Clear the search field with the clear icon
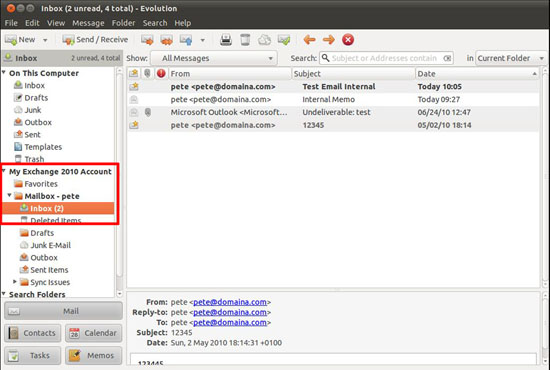 (x=447, y=58)
